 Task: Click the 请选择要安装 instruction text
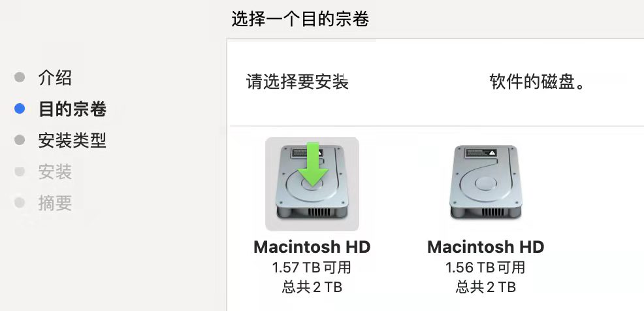297,82
